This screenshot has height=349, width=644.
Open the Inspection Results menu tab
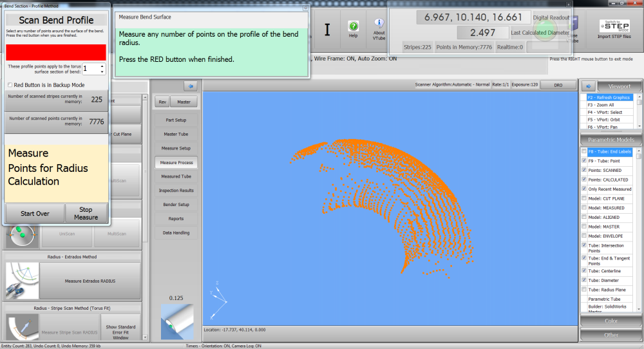click(176, 191)
